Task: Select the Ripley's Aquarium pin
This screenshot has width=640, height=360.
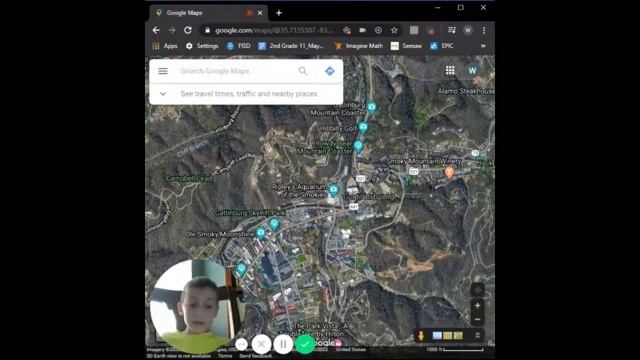Action: (333, 189)
